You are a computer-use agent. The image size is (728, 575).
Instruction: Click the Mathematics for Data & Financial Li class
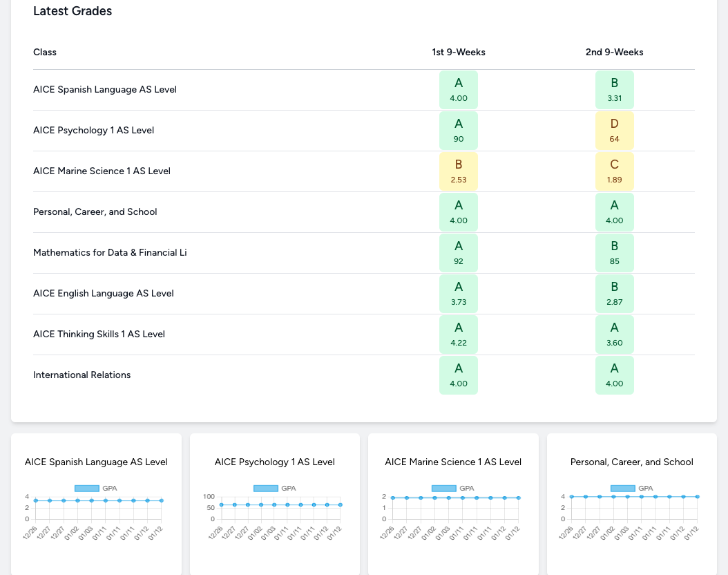pos(110,252)
